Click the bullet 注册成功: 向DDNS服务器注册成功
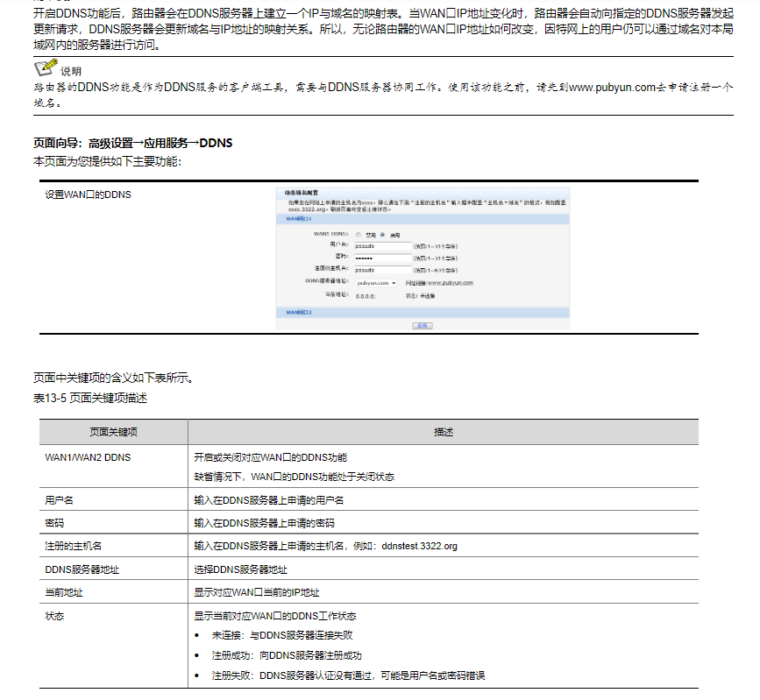Image resolution: width=760 pixels, height=700 pixels. click(x=287, y=656)
